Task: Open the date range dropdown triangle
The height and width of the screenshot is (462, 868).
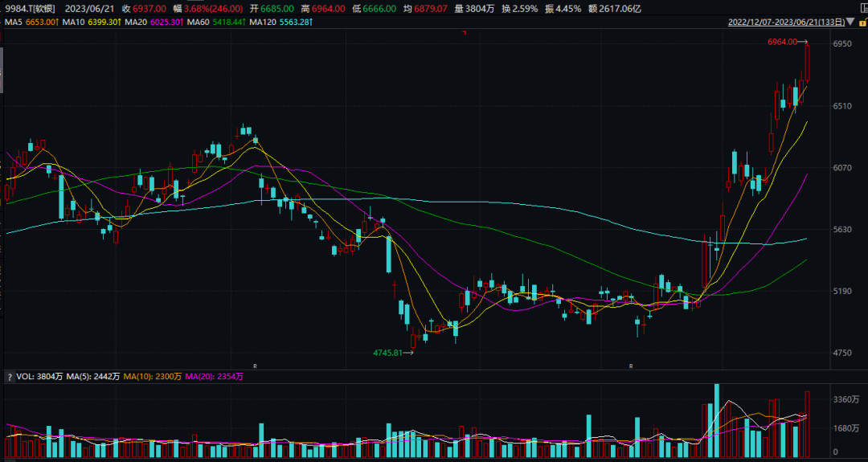Action: [850, 22]
